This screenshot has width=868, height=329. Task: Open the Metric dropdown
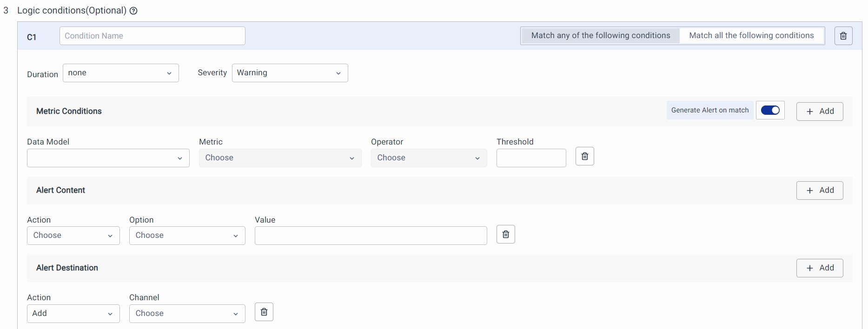[280, 158]
